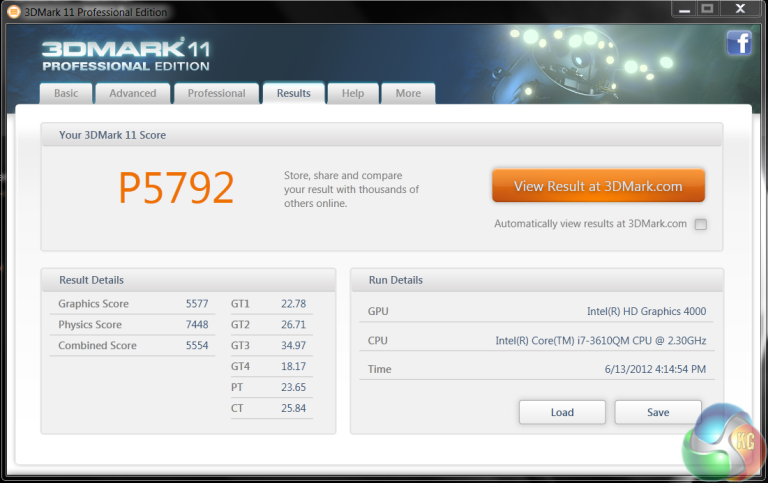Minimize the 3DMark 11 window

[x=684, y=9]
